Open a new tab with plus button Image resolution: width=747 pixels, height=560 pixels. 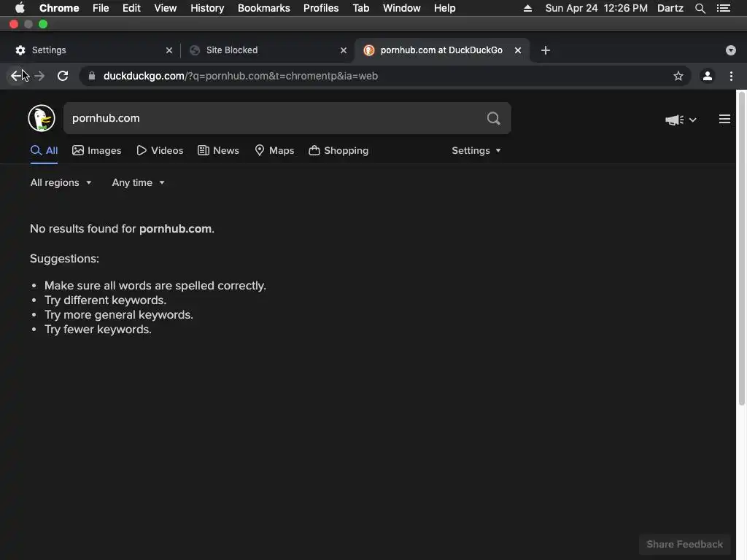pyautogui.click(x=546, y=50)
